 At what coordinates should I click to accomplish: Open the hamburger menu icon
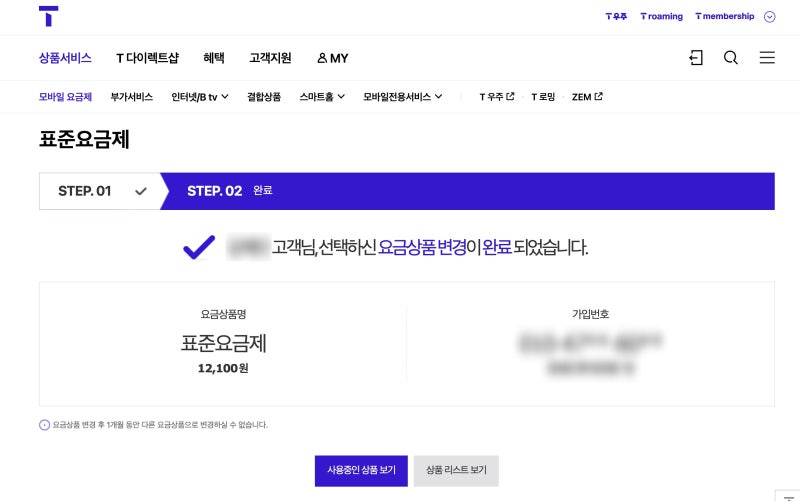click(x=767, y=58)
